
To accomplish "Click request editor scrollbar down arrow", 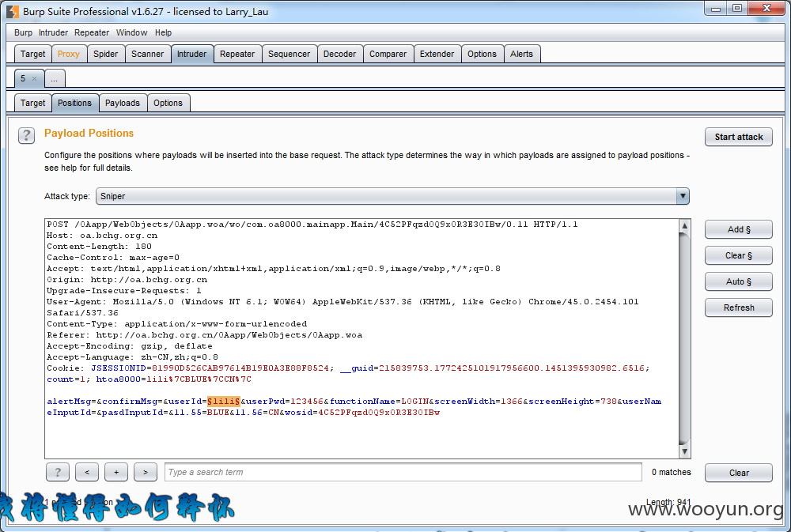I will click(684, 452).
